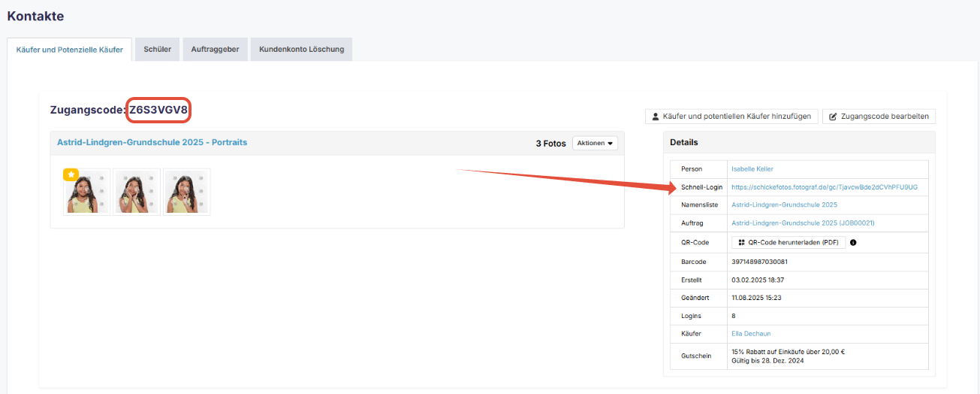
Task: Open buyer link Ella Dechaun
Action: (x=751, y=334)
